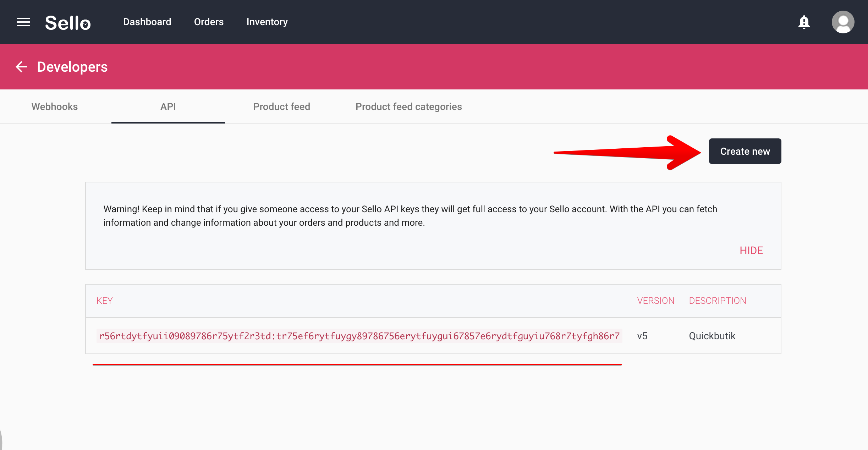The width and height of the screenshot is (868, 450).
Task: Click the API warning text
Action: click(x=410, y=216)
